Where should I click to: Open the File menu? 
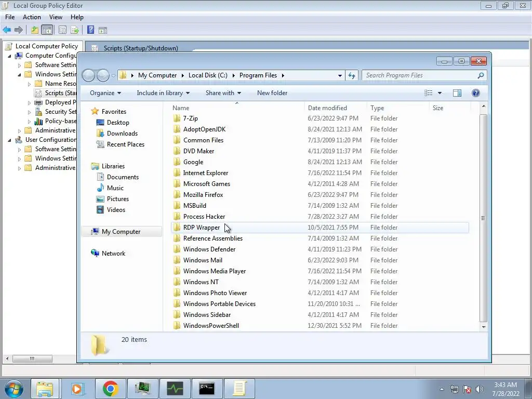[10, 17]
